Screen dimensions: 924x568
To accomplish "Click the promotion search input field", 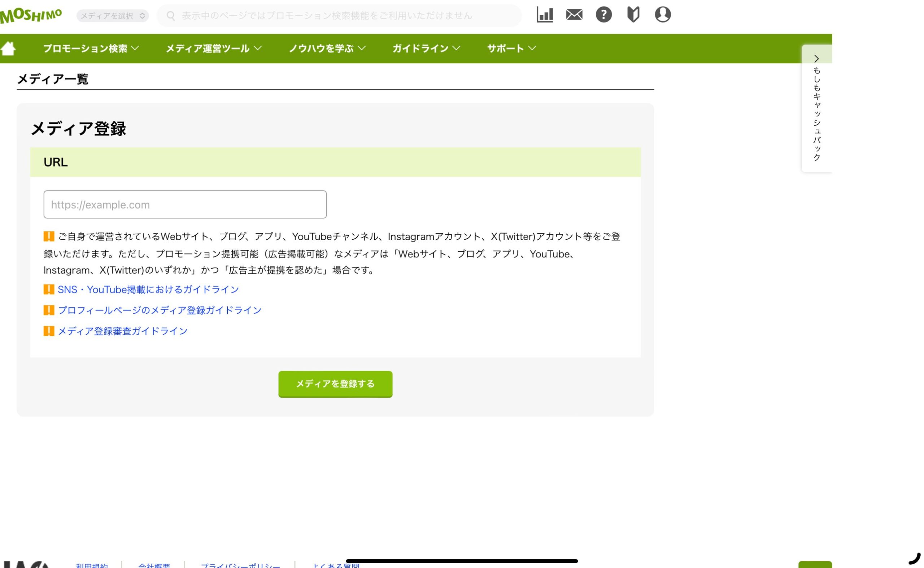I will tap(339, 16).
